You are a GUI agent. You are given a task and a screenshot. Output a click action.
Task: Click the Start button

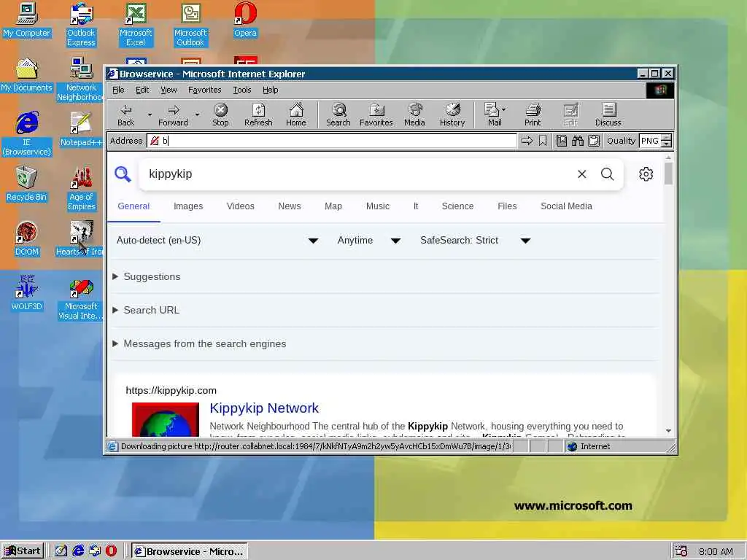[x=23, y=551]
